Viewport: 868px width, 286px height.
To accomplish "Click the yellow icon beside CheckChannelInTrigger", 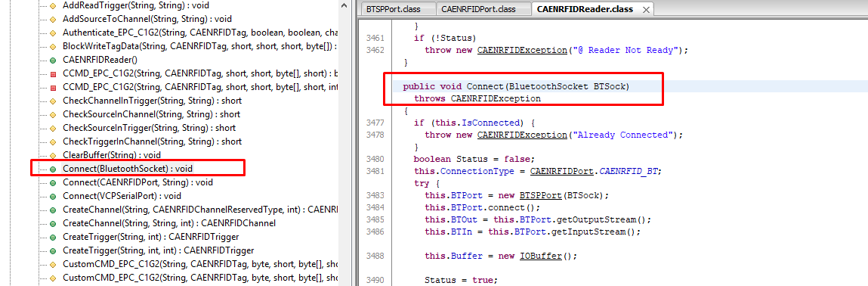I will [53, 101].
